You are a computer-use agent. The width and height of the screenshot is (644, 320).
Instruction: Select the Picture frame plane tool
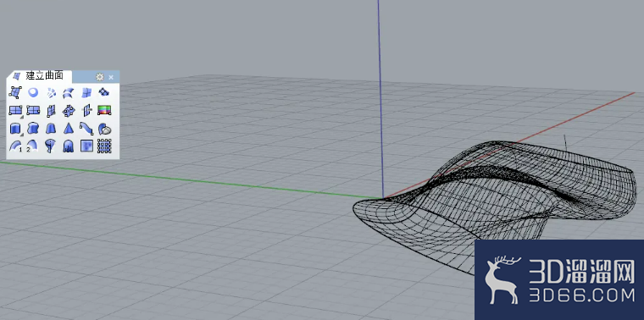pos(104,110)
